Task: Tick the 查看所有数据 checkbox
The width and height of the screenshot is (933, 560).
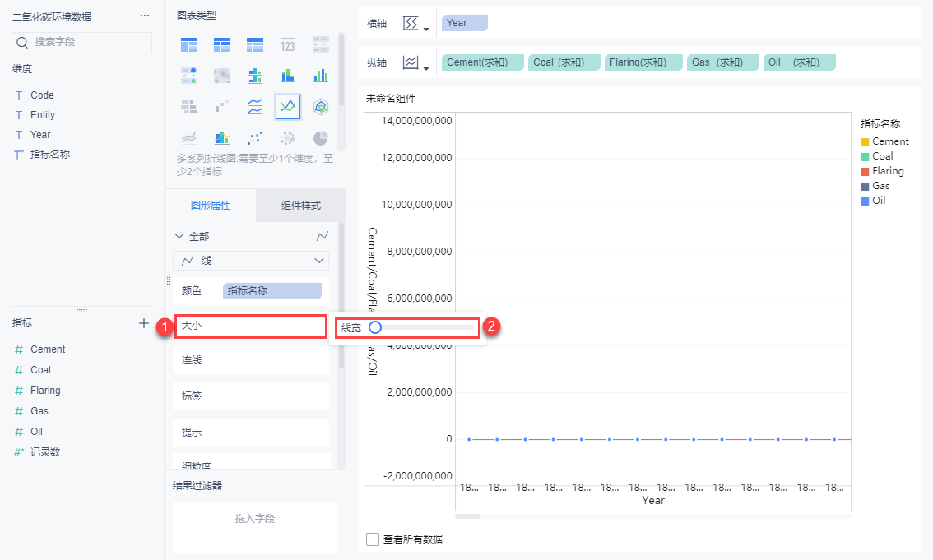Action: (373, 539)
